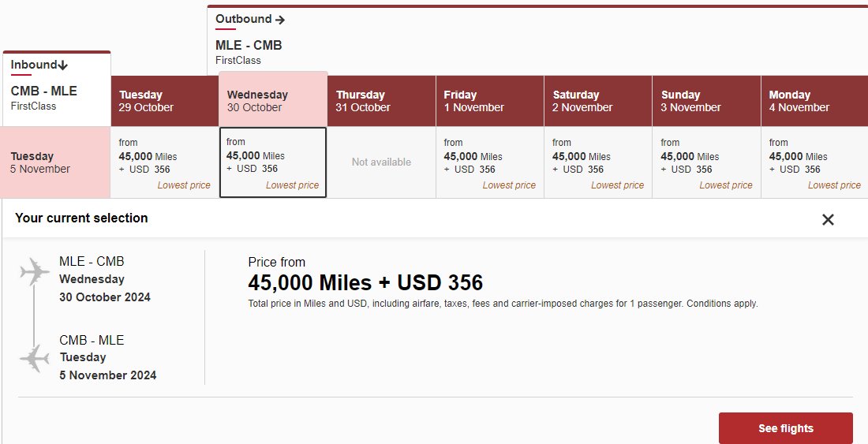The image size is (868, 444).
Task: Select the Wednesday 30 October column header
Action: click(x=274, y=99)
